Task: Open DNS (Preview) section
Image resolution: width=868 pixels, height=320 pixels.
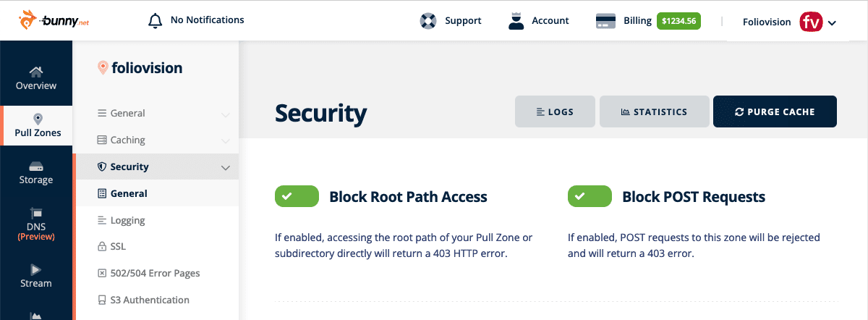Action: (36, 224)
